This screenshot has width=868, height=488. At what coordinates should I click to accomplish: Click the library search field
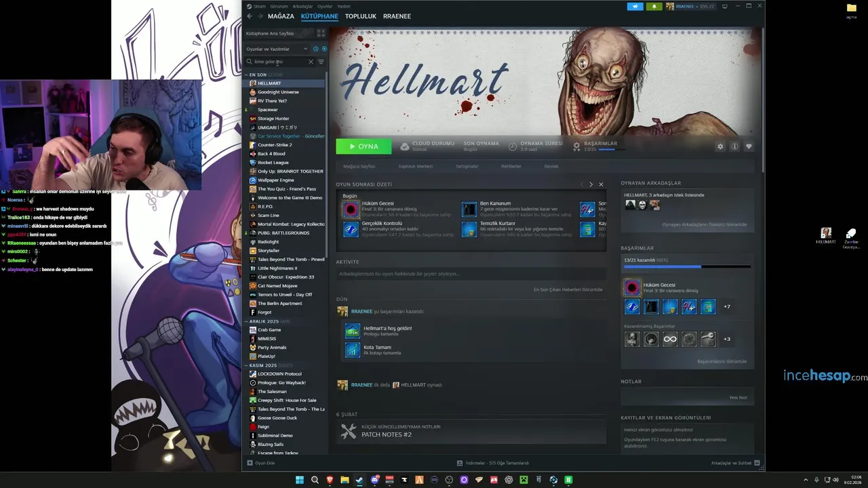(x=280, y=62)
